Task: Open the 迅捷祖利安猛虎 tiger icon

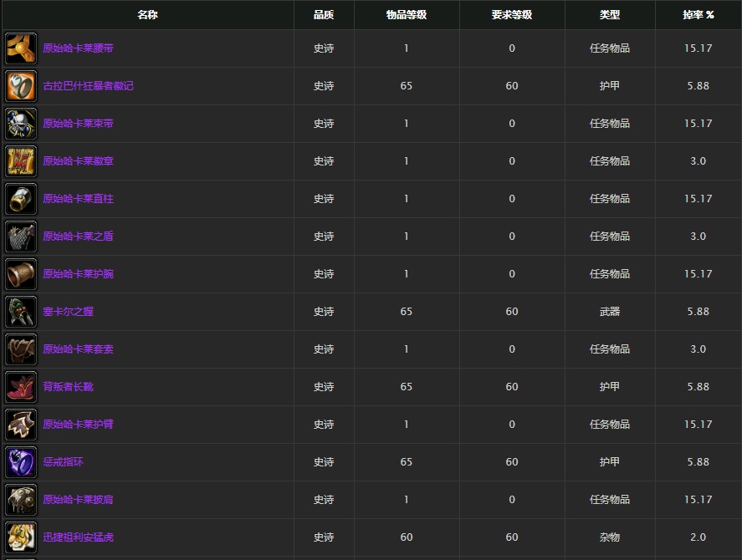Action: (21, 537)
